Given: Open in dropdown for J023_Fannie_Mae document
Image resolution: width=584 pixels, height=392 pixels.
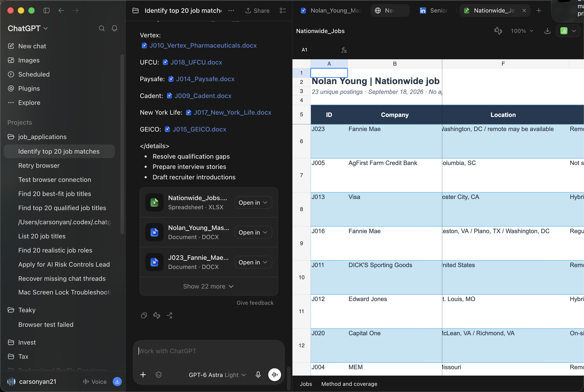Looking at the screenshot, I should point(253,262).
